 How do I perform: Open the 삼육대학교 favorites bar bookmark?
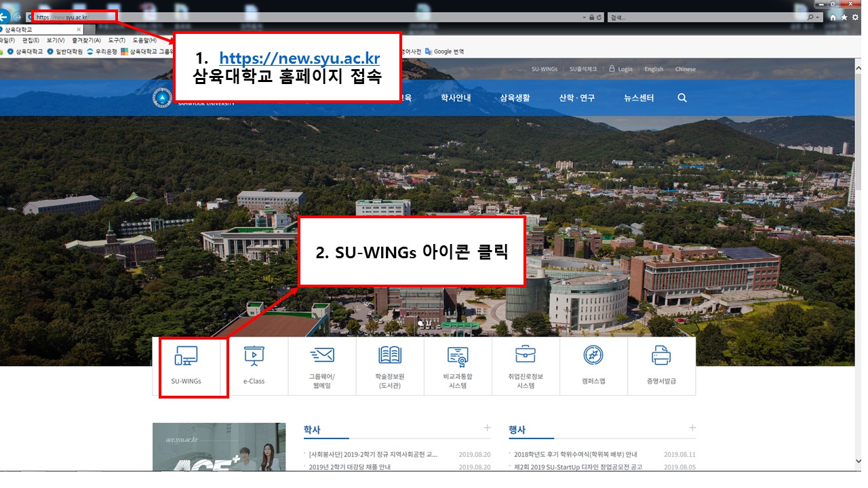pyautogui.click(x=24, y=52)
